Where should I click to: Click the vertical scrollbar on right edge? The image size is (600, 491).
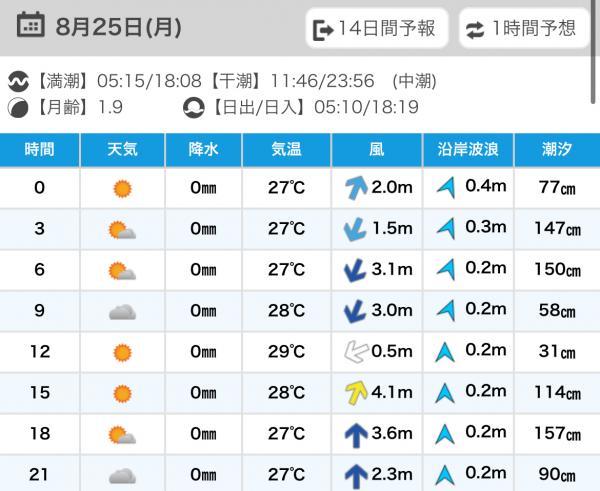pos(593,52)
